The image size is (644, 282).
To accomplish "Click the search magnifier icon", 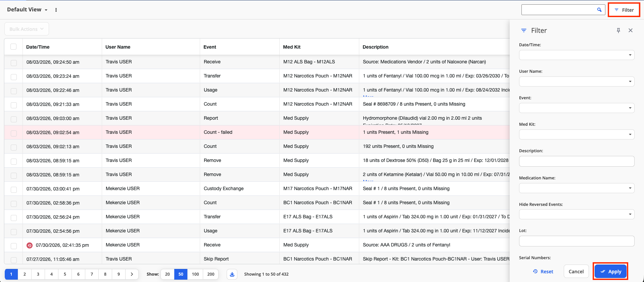I will [599, 10].
